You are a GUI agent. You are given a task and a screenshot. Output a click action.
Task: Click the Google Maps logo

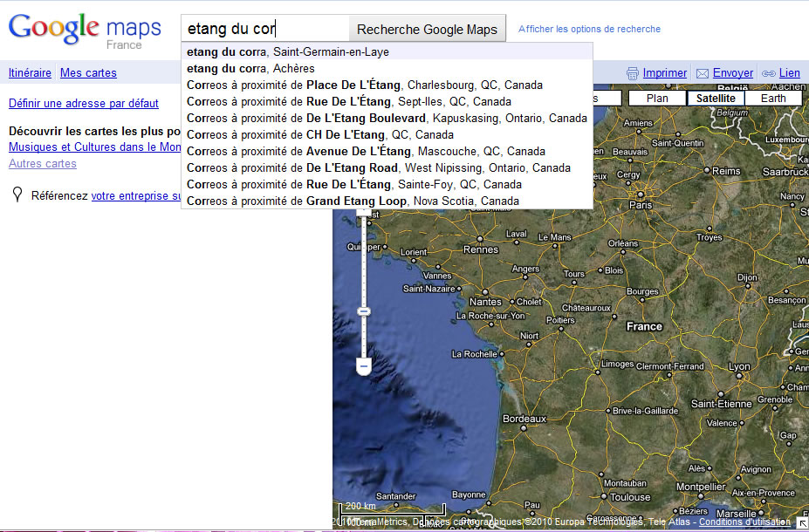click(85, 30)
